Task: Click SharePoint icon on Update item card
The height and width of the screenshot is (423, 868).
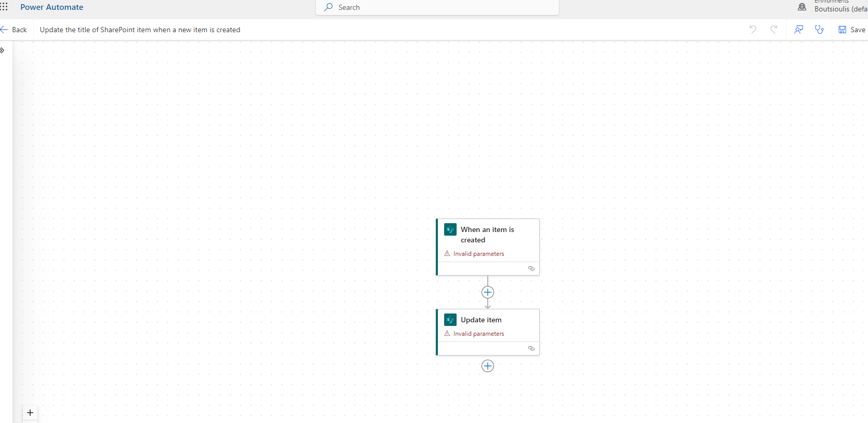Action: pyautogui.click(x=450, y=320)
